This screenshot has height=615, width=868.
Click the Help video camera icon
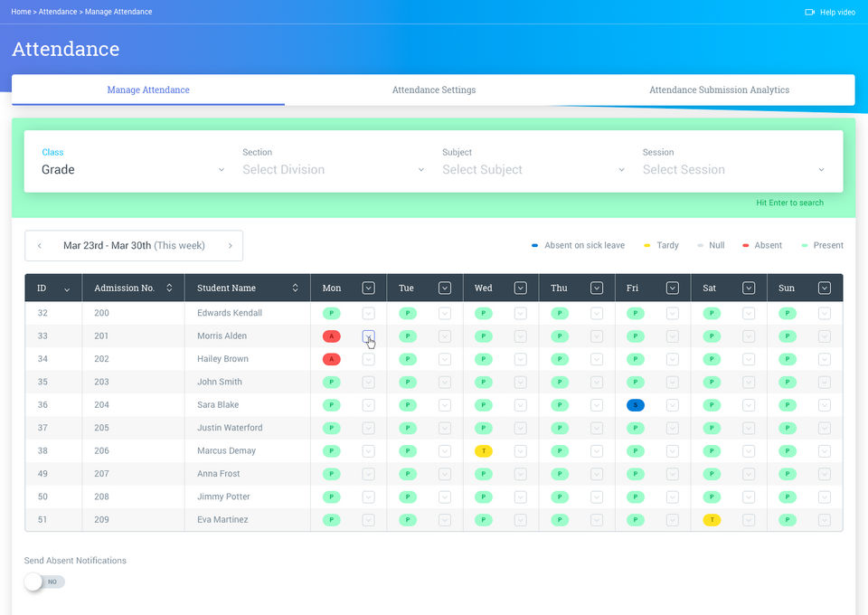[809, 13]
